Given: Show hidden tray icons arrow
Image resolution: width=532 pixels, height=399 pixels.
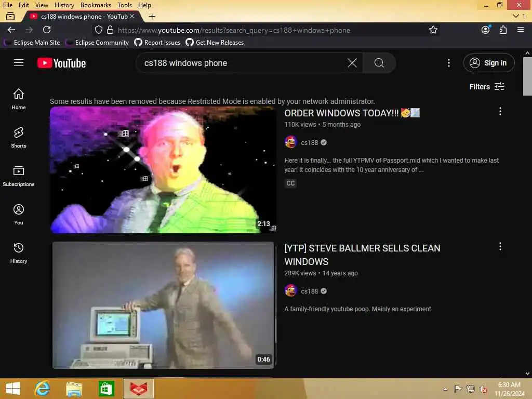Looking at the screenshot, I should 445,389.
